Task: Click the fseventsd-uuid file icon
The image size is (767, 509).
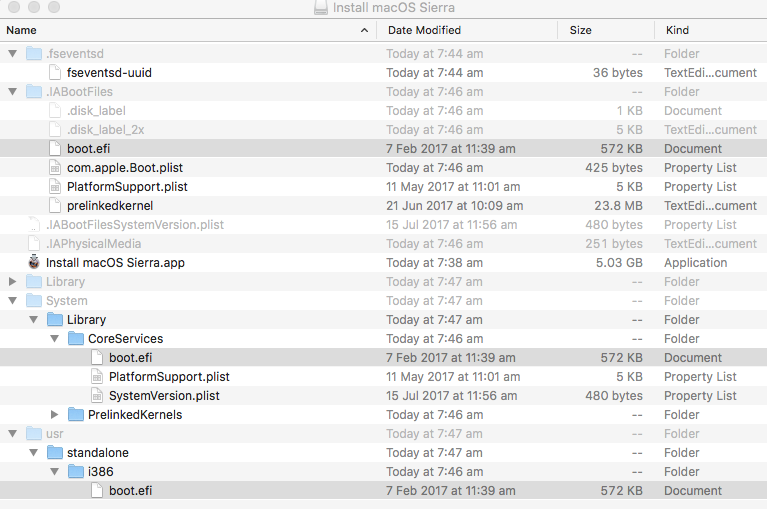Action: [55, 72]
